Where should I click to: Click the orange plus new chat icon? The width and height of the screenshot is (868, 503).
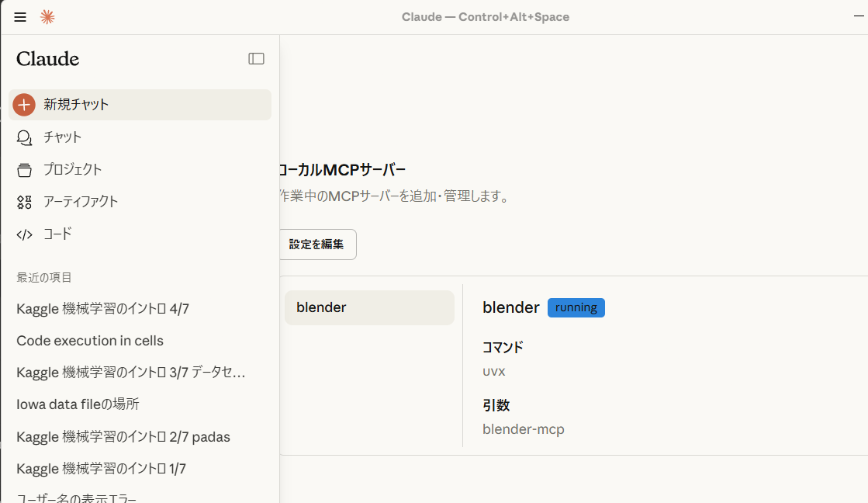(x=24, y=105)
